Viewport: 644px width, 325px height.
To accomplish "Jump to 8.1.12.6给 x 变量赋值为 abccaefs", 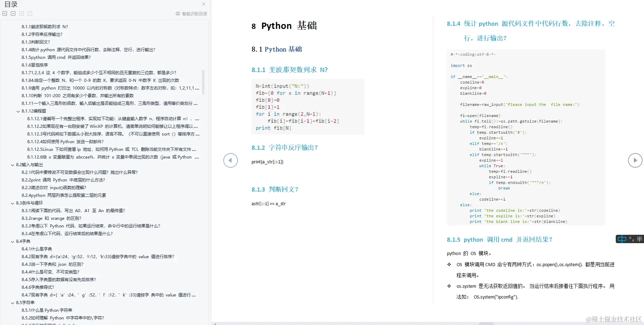I will click(x=113, y=157).
